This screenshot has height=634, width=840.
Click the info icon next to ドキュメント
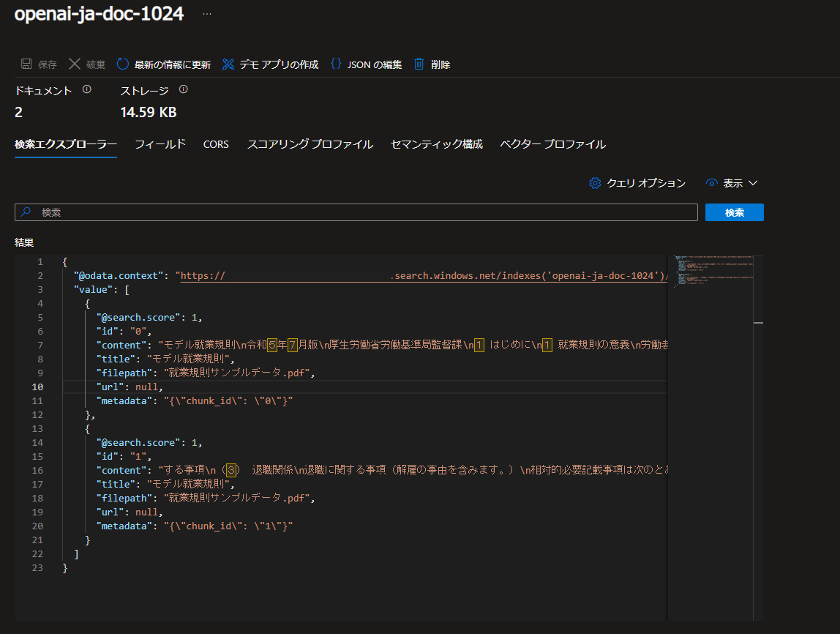point(87,89)
